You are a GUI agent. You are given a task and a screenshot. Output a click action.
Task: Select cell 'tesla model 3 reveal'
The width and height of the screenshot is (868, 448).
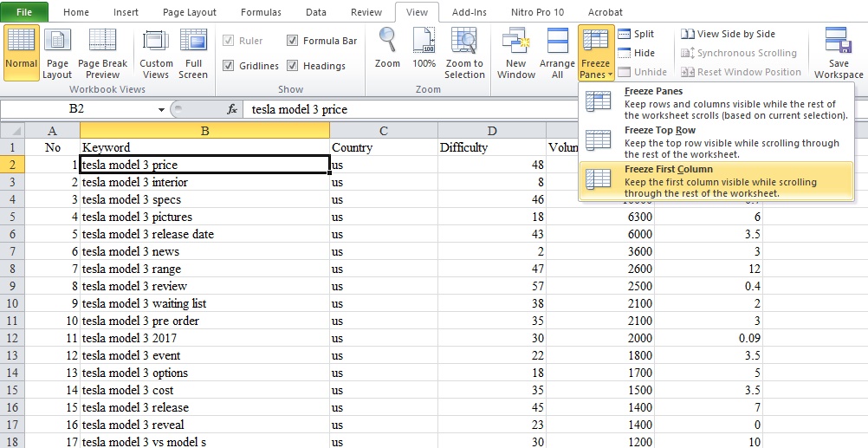coord(204,425)
